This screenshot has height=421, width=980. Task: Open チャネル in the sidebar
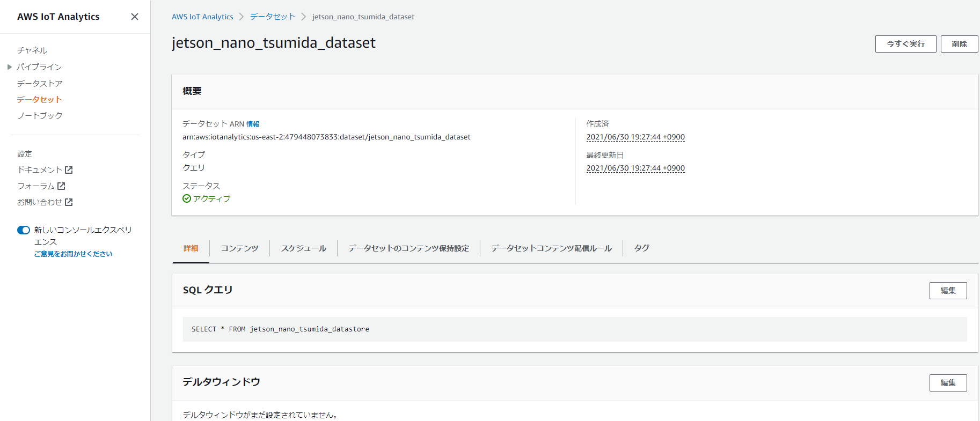click(32, 50)
